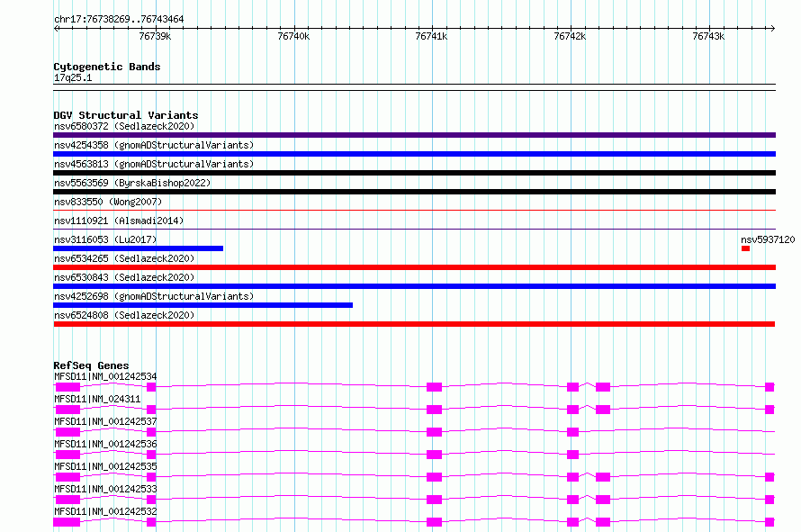Select variant label nsv6530843 (Sedlazeck2020)
Viewport: 801px width, 532px height.
click(x=124, y=277)
